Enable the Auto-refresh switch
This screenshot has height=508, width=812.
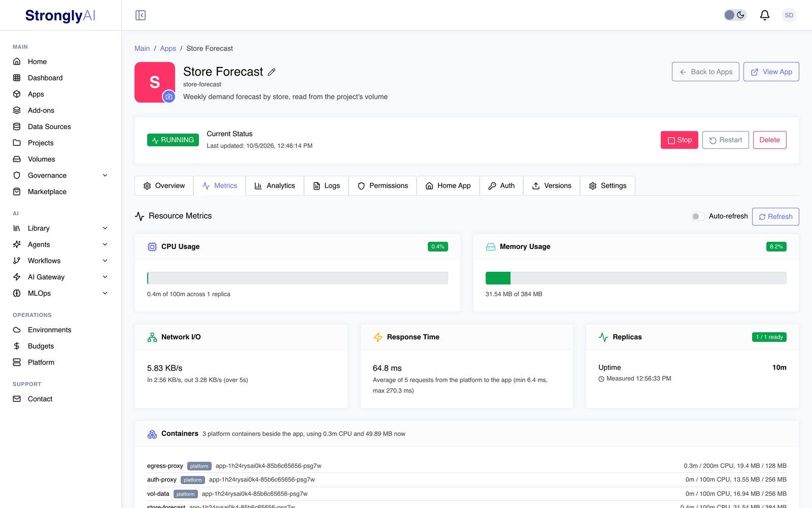click(698, 216)
